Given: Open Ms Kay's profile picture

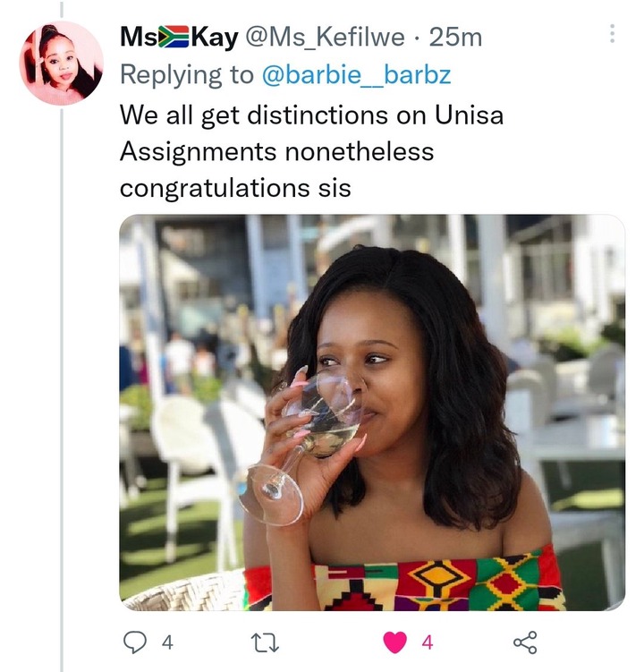Looking at the screenshot, I should 62,63.
